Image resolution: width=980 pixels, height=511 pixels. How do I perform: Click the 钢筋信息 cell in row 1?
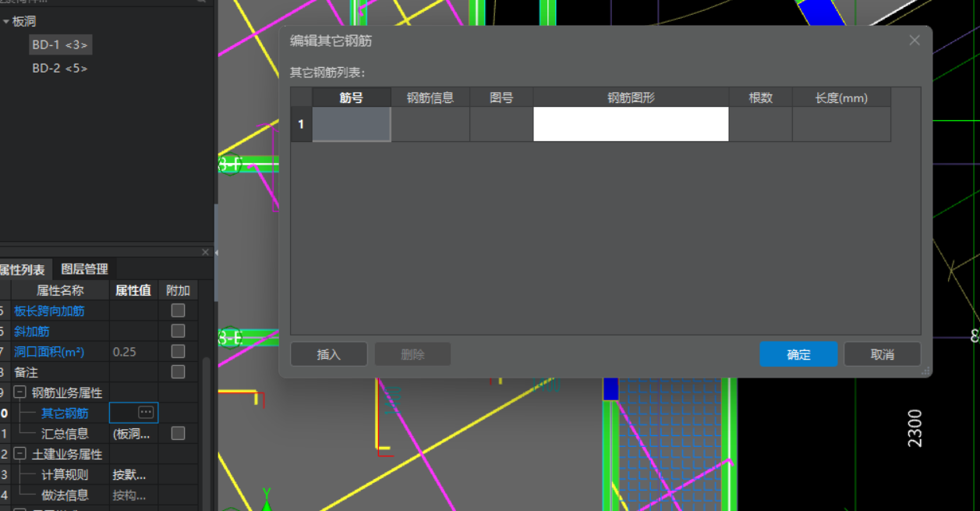pos(430,124)
